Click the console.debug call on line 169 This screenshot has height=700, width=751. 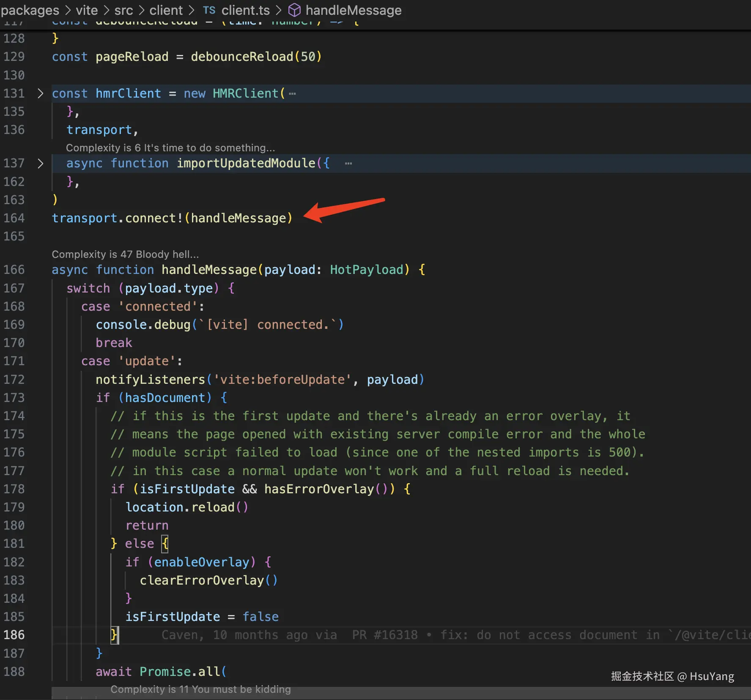[x=219, y=325]
